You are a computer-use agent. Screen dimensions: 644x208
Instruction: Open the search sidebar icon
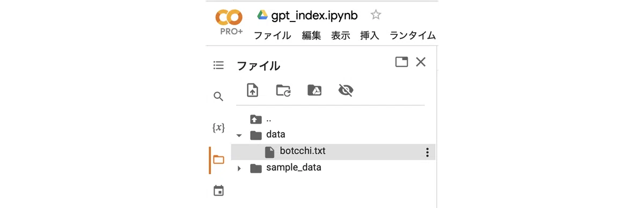218,97
